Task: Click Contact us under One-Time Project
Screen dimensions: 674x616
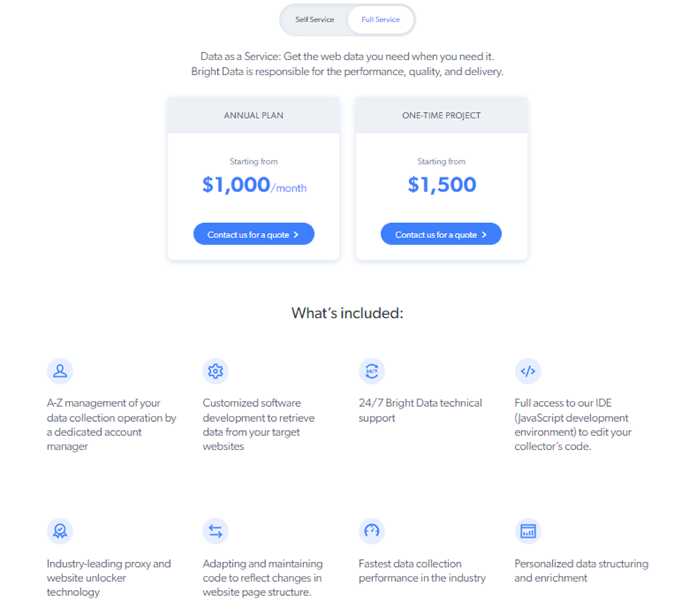Action: coord(440,234)
